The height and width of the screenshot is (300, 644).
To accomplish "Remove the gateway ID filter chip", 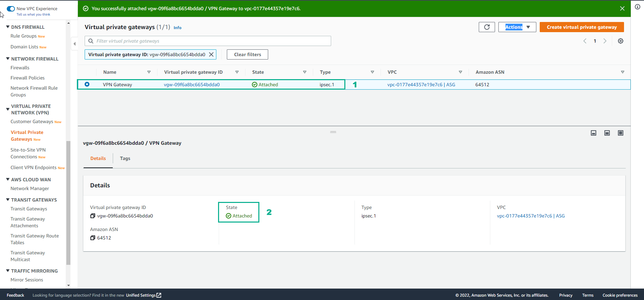I will [x=211, y=54].
